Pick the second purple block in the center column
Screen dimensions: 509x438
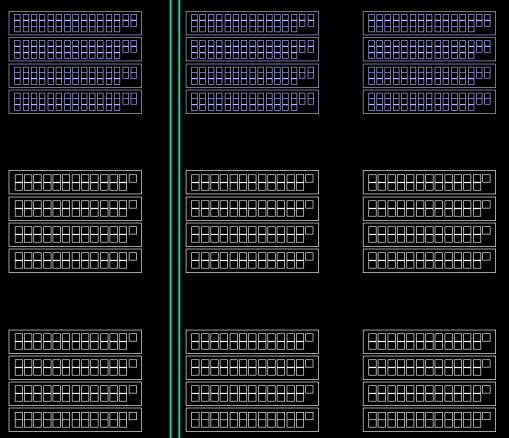252,49
